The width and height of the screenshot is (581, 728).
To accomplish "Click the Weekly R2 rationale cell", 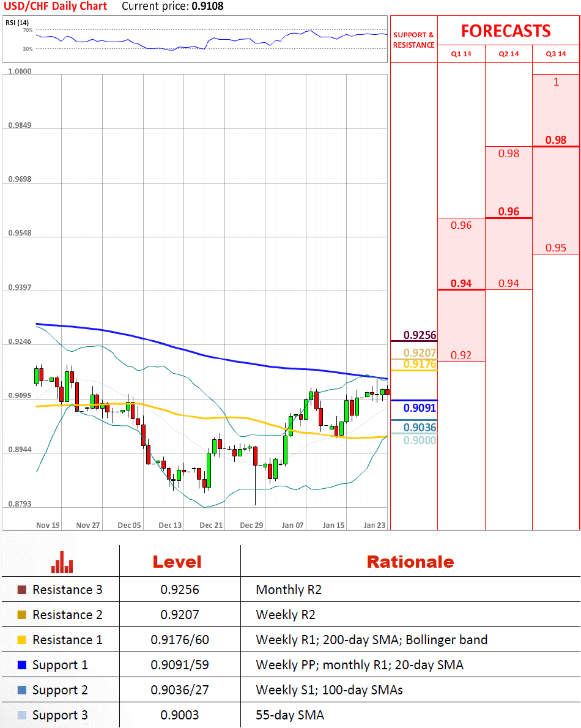I will (x=286, y=615).
